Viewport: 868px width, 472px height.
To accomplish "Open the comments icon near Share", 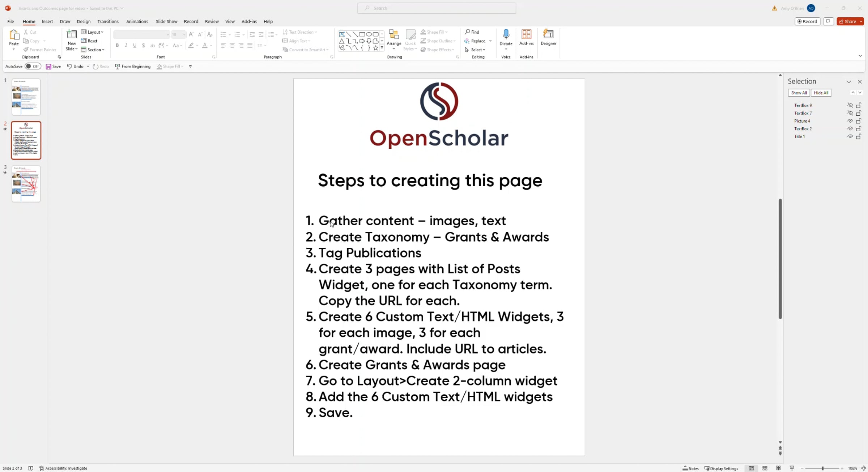I will pyautogui.click(x=828, y=21).
